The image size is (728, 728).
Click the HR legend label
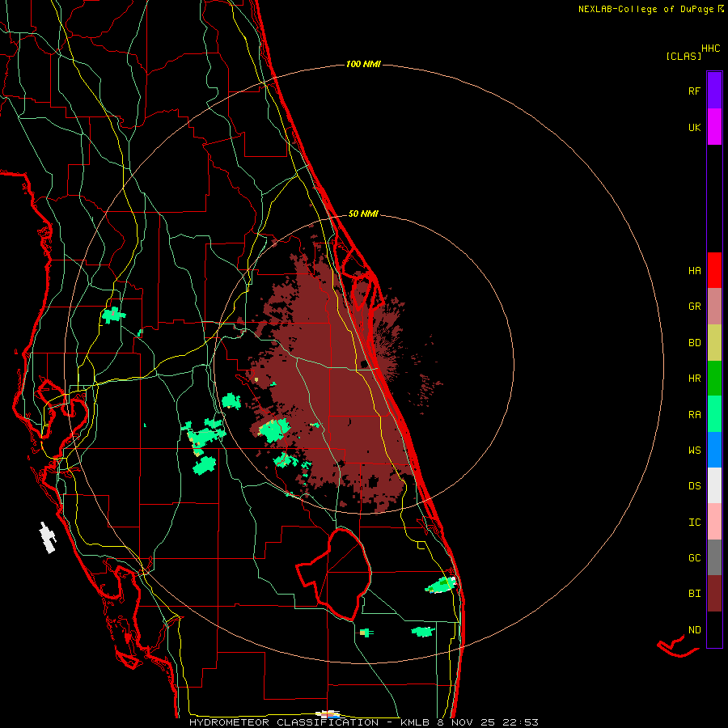click(x=694, y=379)
